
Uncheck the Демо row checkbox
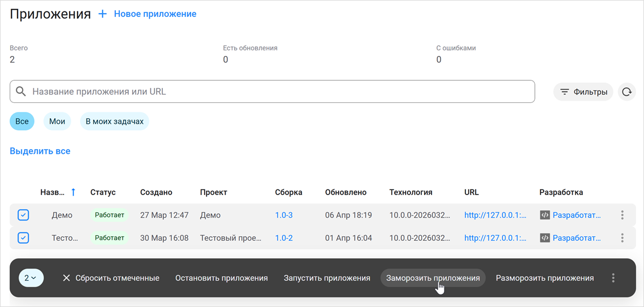click(x=23, y=215)
